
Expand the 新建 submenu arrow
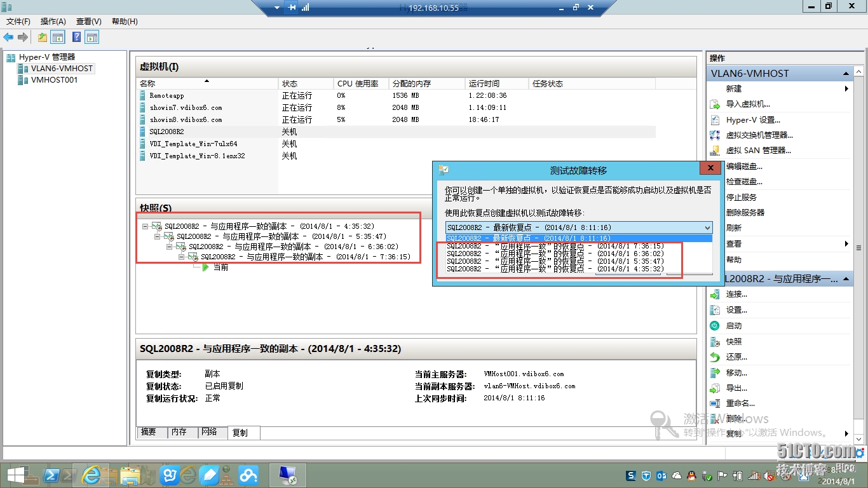tap(846, 89)
